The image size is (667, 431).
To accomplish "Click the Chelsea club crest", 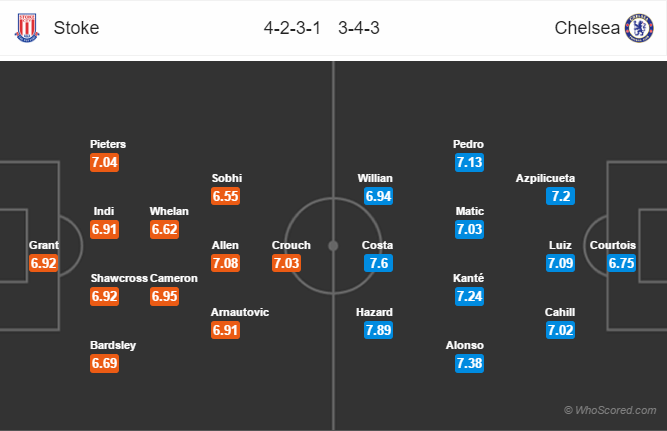I will [639, 28].
